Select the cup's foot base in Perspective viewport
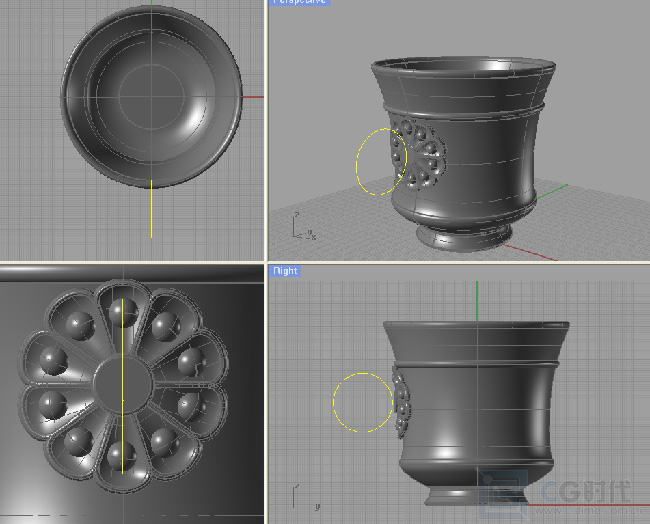650x524 pixels. 463,238
